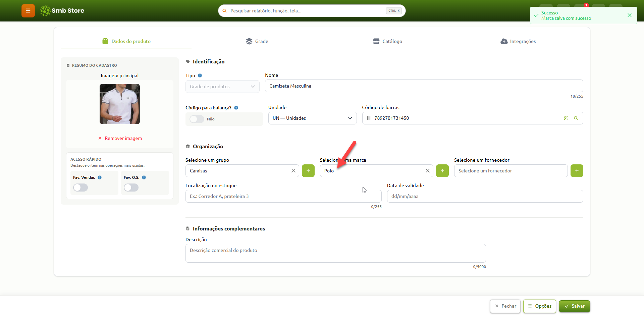Click the Grade tab layers icon
Image resolution: width=644 pixels, height=317 pixels.
point(249,41)
